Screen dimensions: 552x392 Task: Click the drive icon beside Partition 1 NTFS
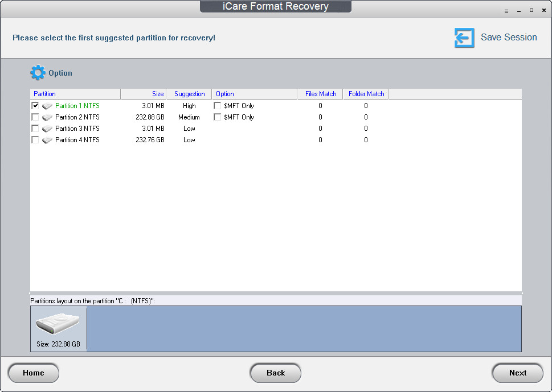tap(47, 106)
